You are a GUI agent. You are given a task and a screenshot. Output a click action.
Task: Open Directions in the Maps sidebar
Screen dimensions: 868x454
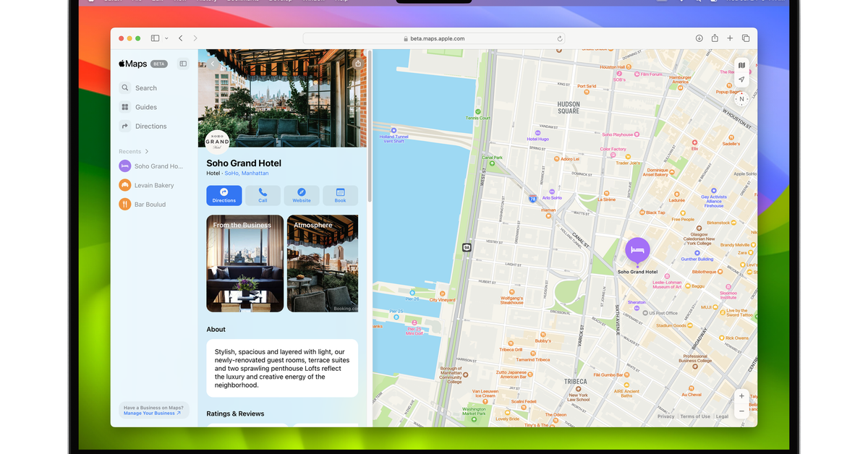(144, 126)
